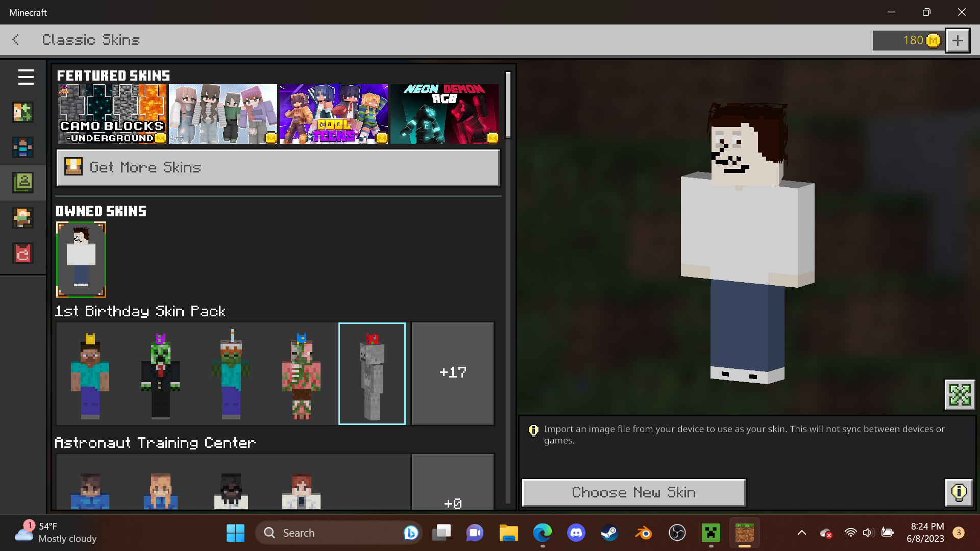Select the profile dressing room icon in sidebar
The image size is (980, 551).
pyautogui.click(x=22, y=148)
